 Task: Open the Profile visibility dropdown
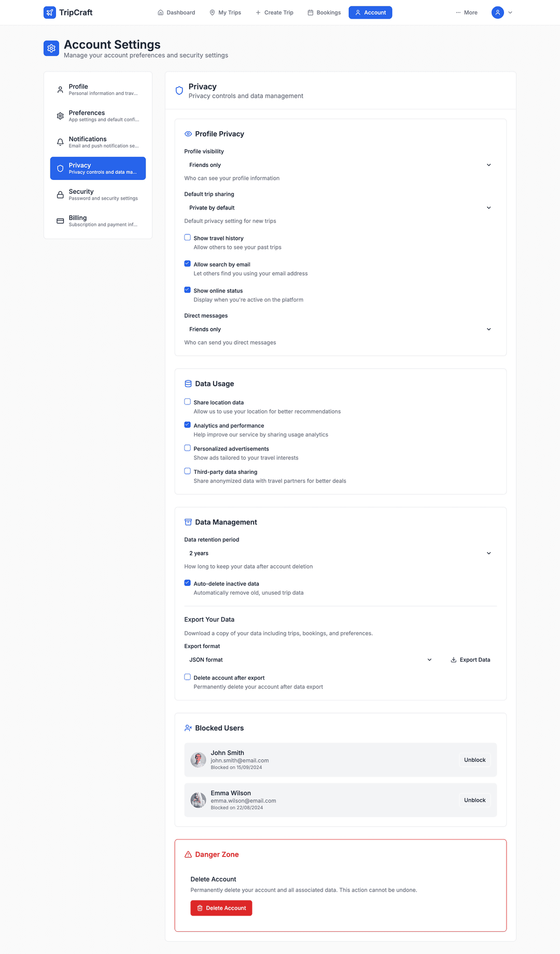pyautogui.click(x=340, y=164)
